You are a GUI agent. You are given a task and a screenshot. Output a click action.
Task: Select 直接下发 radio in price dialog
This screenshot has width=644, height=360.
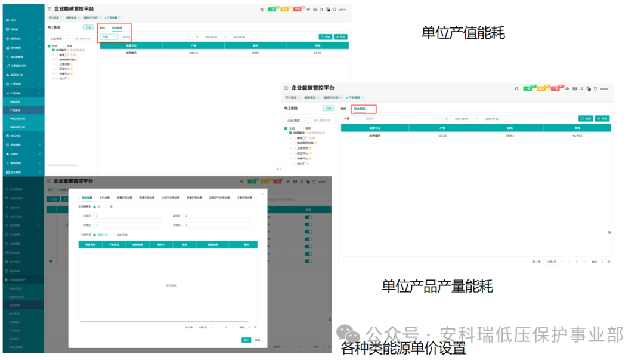point(94,235)
